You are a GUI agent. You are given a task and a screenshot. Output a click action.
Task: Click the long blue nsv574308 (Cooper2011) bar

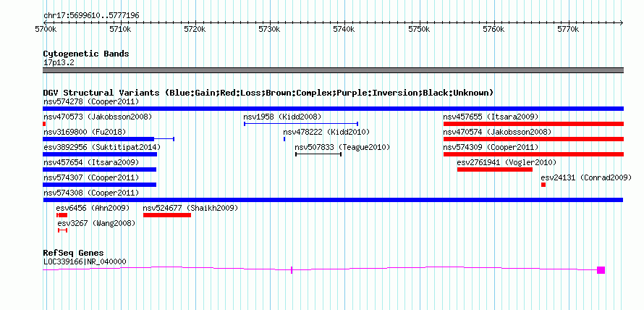(333, 200)
